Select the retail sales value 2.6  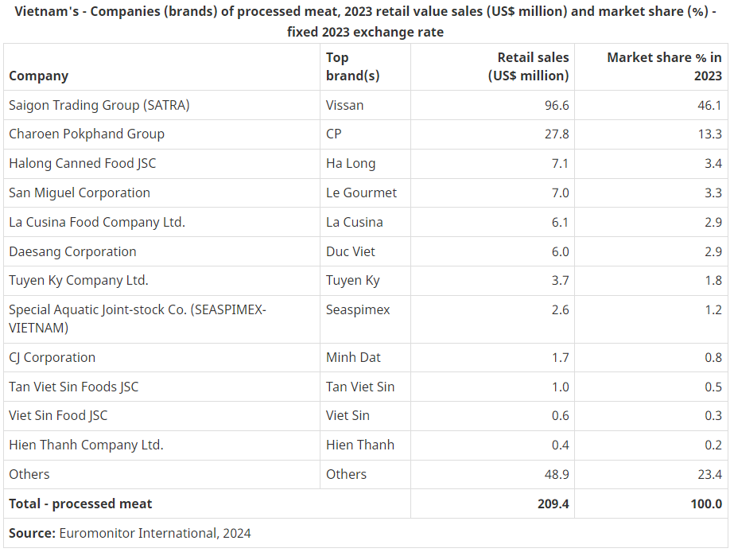tap(560, 310)
